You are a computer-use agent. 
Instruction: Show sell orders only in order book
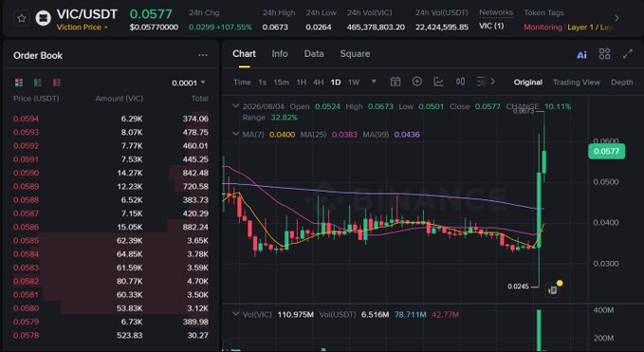tap(57, 83)
